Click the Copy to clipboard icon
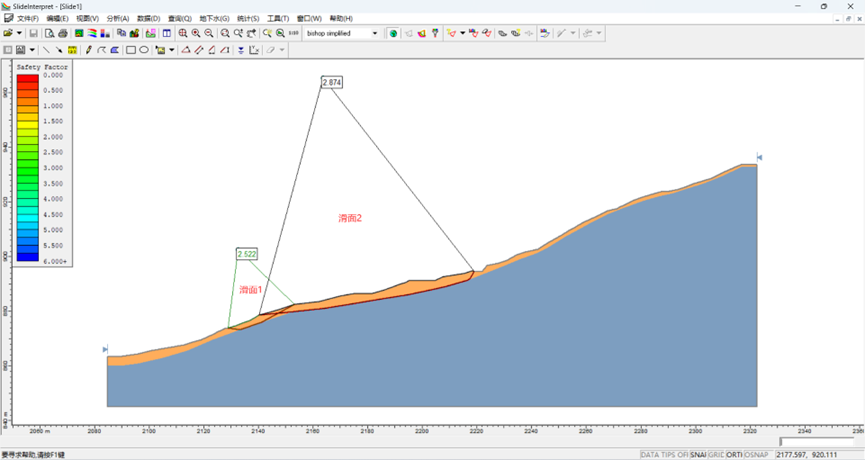Image resolution: width=865 pixels, height=460 pixels. (x=121, y=33)
